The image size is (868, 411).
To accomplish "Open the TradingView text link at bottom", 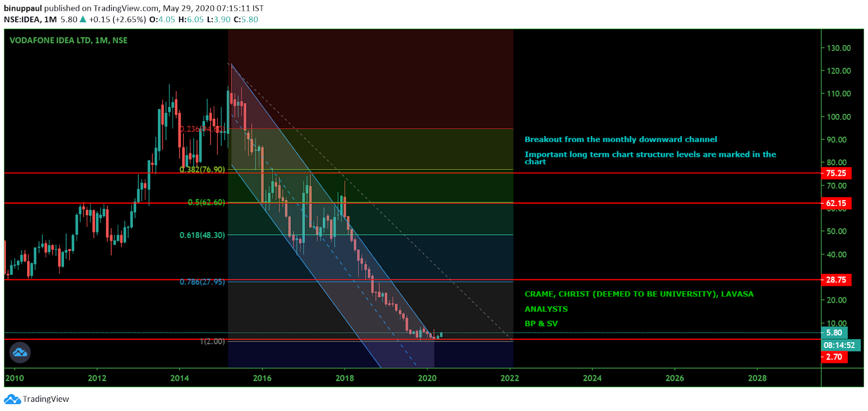I will coord(46,399).
